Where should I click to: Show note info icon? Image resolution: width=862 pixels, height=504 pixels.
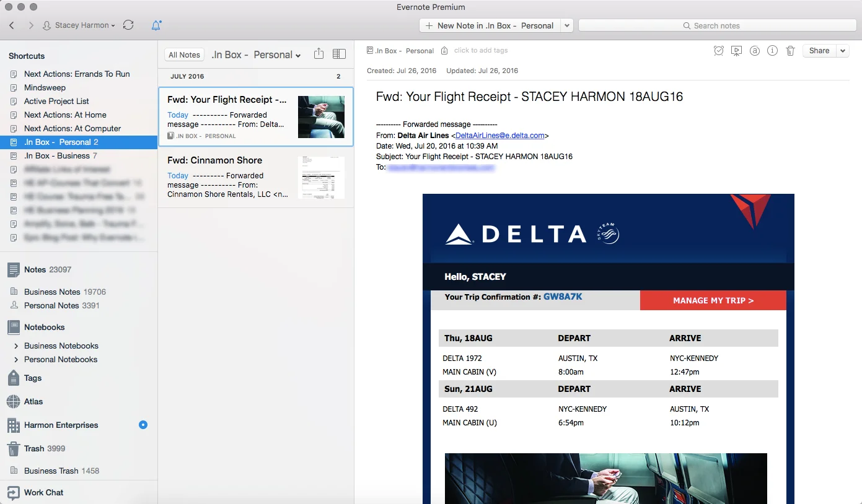(x=772, y=51)
